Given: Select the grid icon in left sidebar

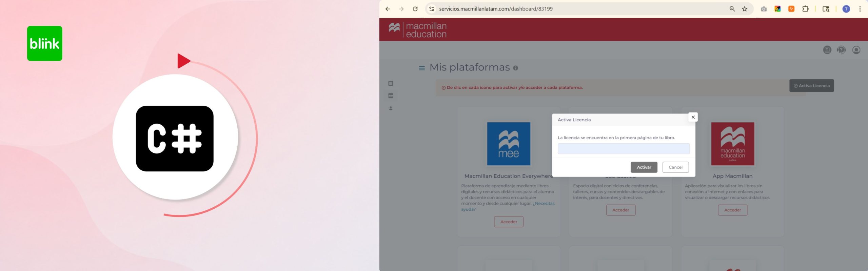Looking at the screenshot, I should pos(391,83).
